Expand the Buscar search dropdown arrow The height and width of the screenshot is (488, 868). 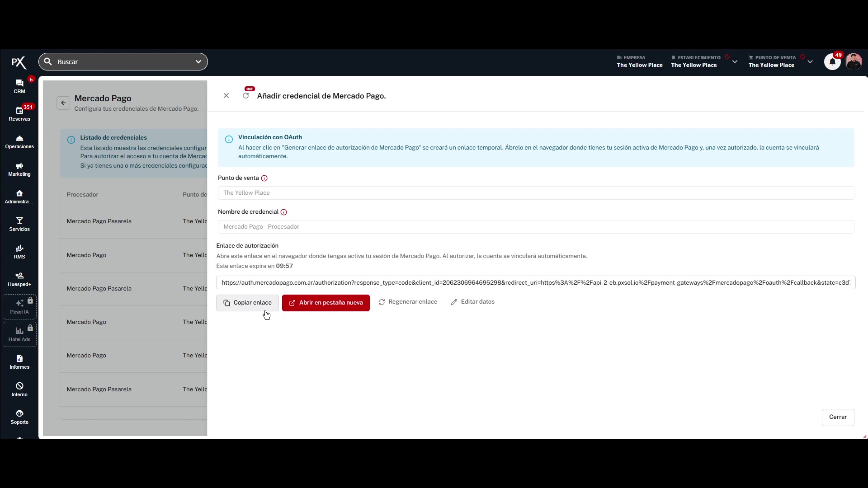pos(198,62)
